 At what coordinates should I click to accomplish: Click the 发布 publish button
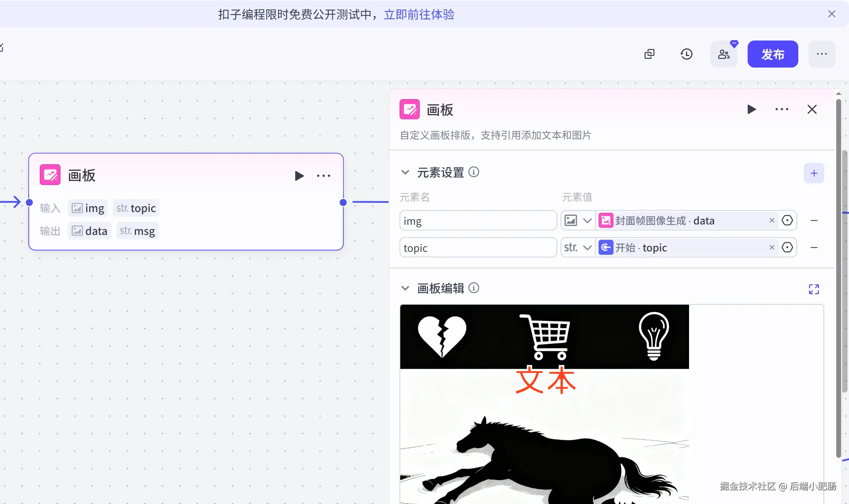(x=772, y=54)
